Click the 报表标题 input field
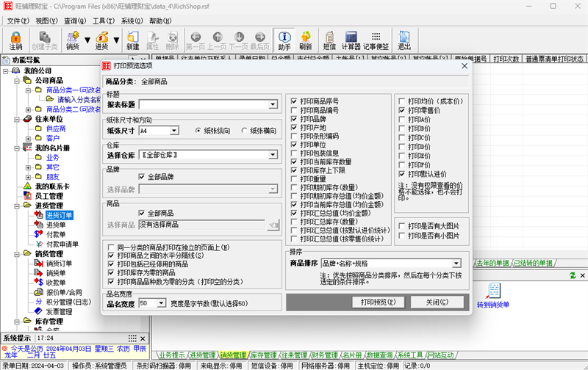The width and height of the screenshot is (588, 370). pos(204,104)
